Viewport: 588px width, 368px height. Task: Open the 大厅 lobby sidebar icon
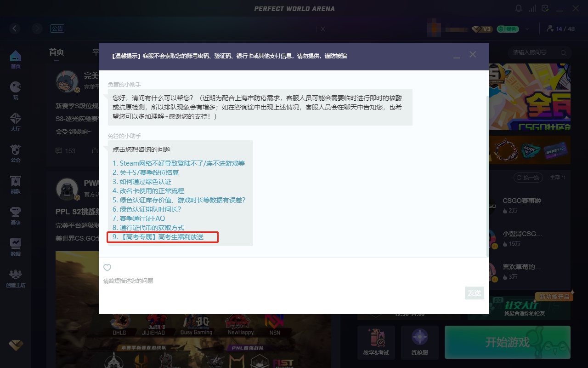click(16, 122)
